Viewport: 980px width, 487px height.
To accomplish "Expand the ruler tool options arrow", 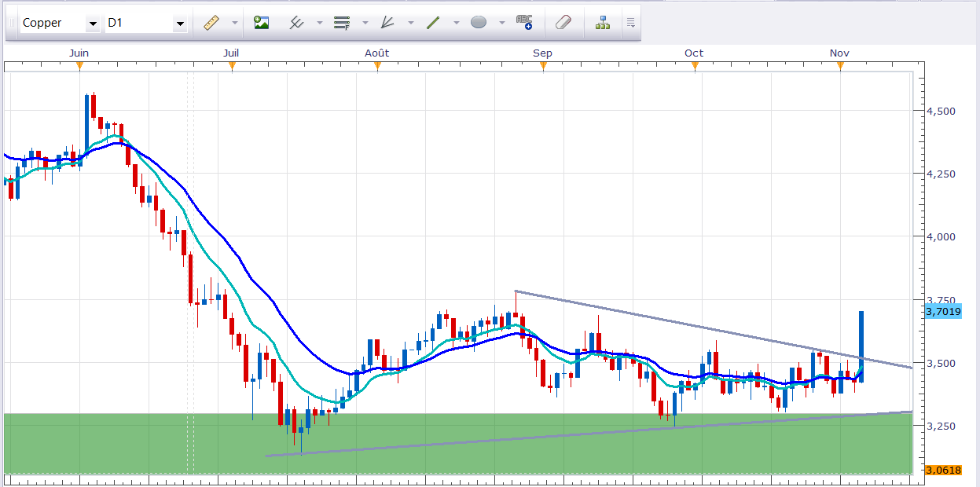I will [234, 23].
